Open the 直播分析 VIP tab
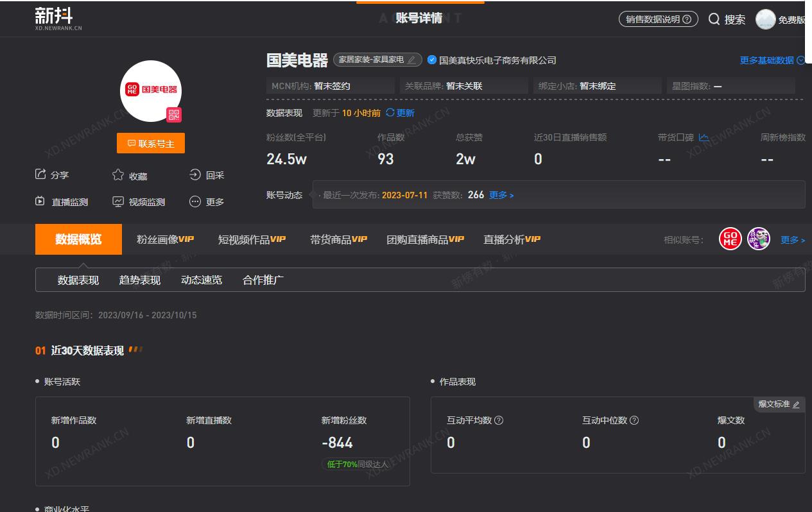Viewport: 812px width, 512px height. 512,239
